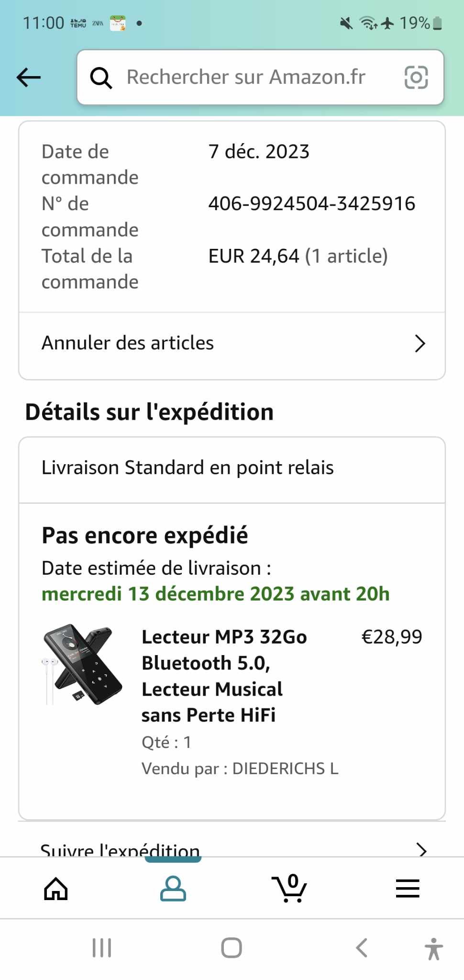The width and height of the screenshot is (464, 980).
Task: Go to the Home tab icon
Action: click(56, 889)
